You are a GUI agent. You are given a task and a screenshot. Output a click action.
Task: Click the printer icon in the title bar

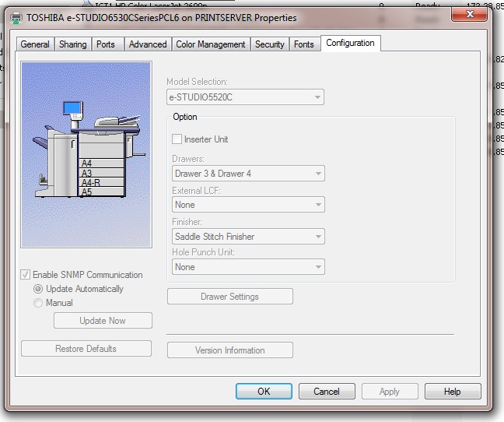click(x=16, y=17)
